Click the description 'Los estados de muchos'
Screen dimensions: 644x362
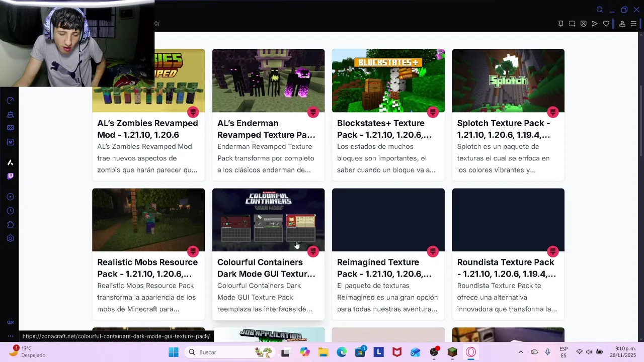click(x=375, y=146)
